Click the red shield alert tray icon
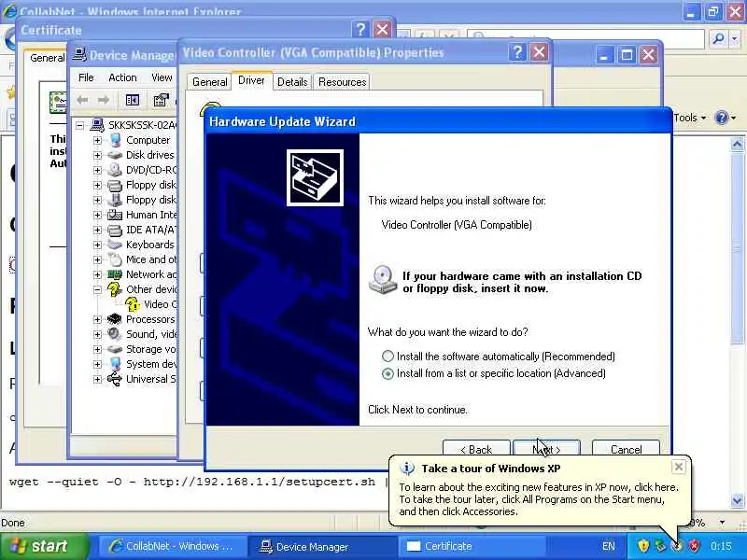Viewport: 747px width, 560px height. pos(694,546)
